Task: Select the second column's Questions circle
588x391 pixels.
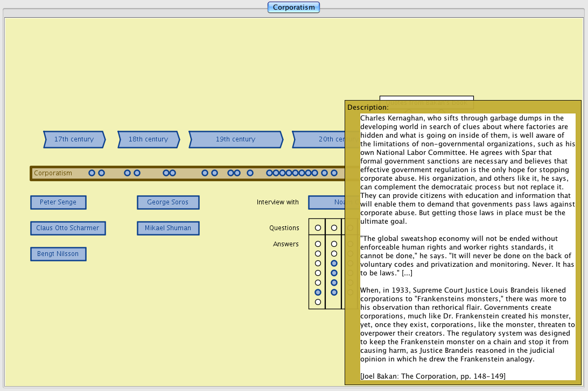Action: coord(334,228)
